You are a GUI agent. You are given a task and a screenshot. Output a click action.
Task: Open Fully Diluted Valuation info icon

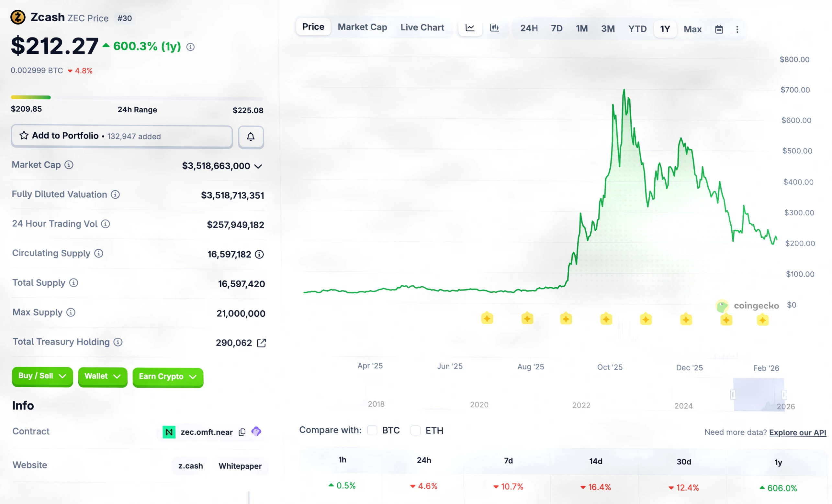[115, 194]
